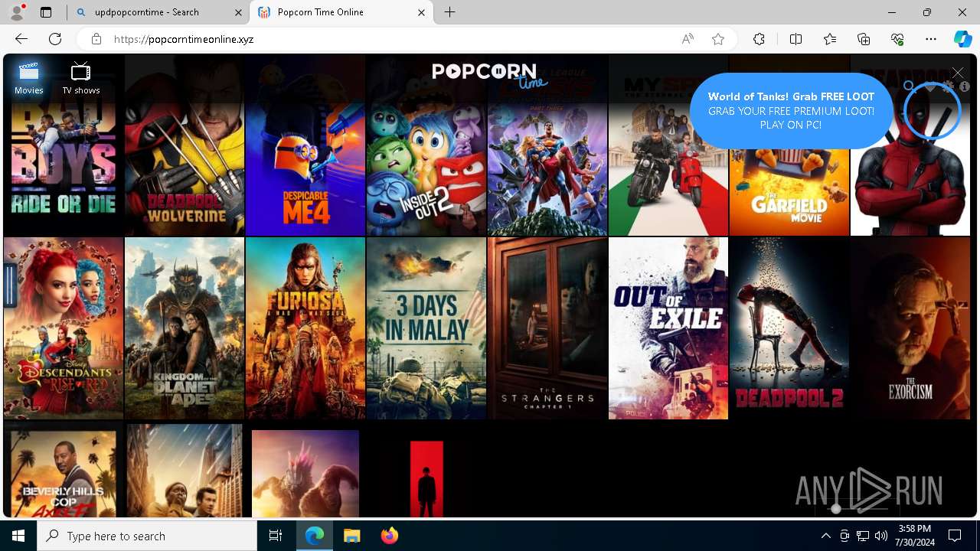
Task: Open the browser Extensions icon
Action: [x=759, y=39]
